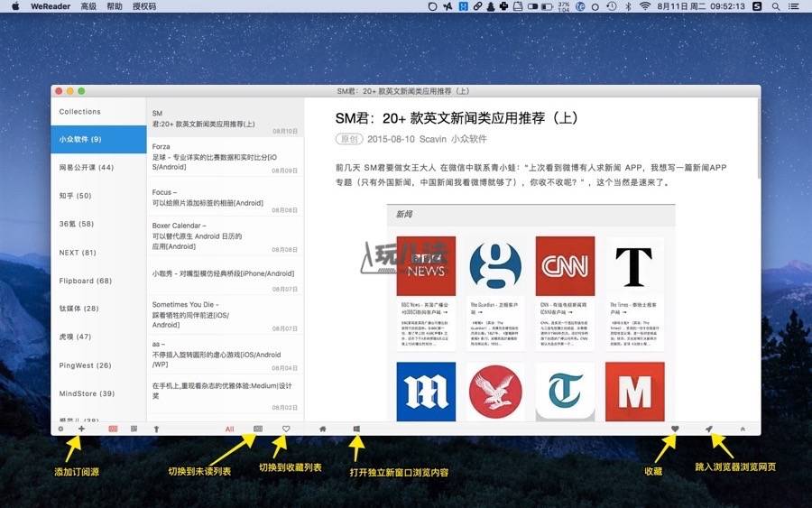Image resolution: width=812 pixels, height=508 pixels.
Task: Click the teal T app icon
Action: click(565, 391)
